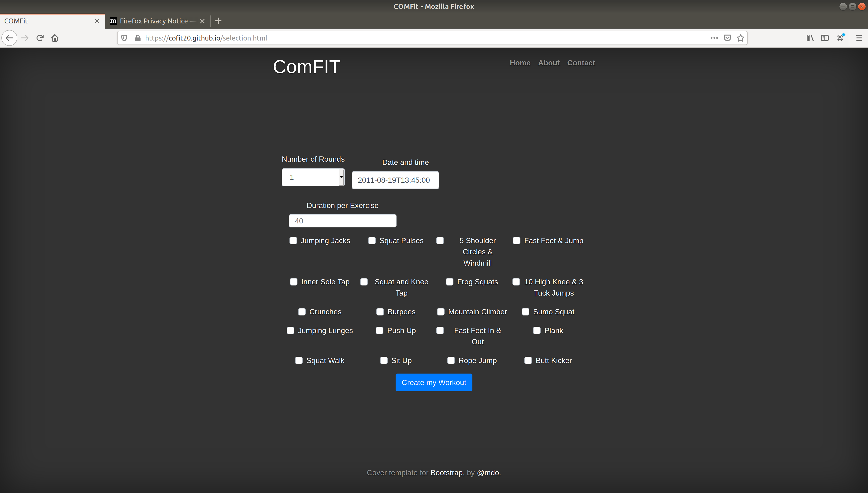Select the Rope Jump checkbox
This screenshot has width=868, height=493.
[451, 360]
